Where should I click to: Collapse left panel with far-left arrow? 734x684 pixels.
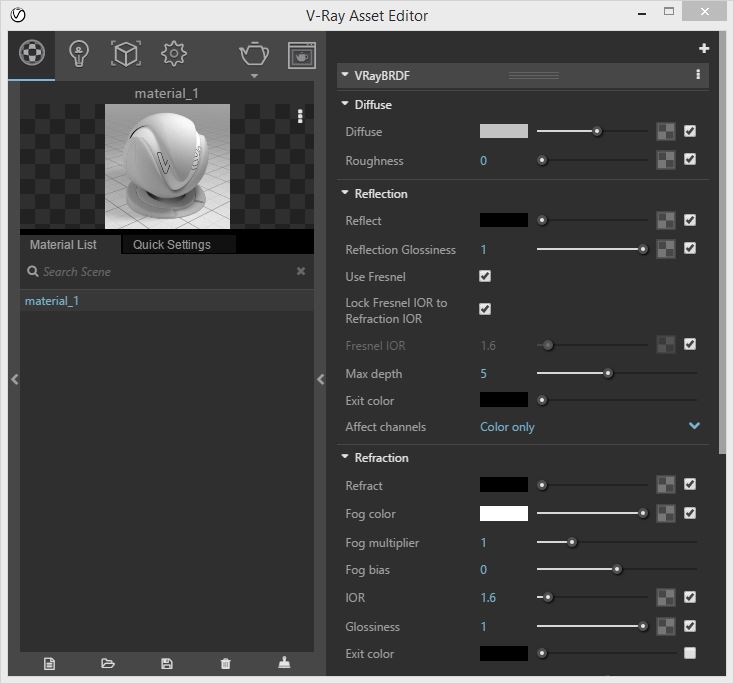coord(15,379)
